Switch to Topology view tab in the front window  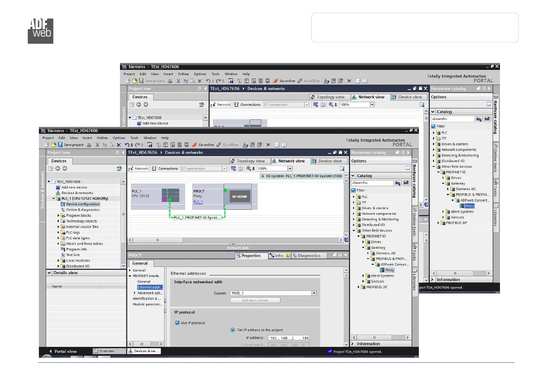point(250,161)
